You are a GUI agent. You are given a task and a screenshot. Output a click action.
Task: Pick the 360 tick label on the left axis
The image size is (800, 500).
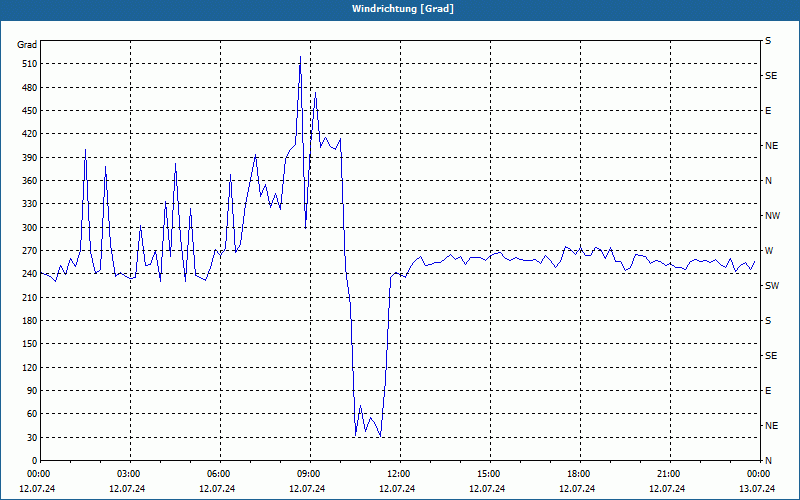(30, 181)
